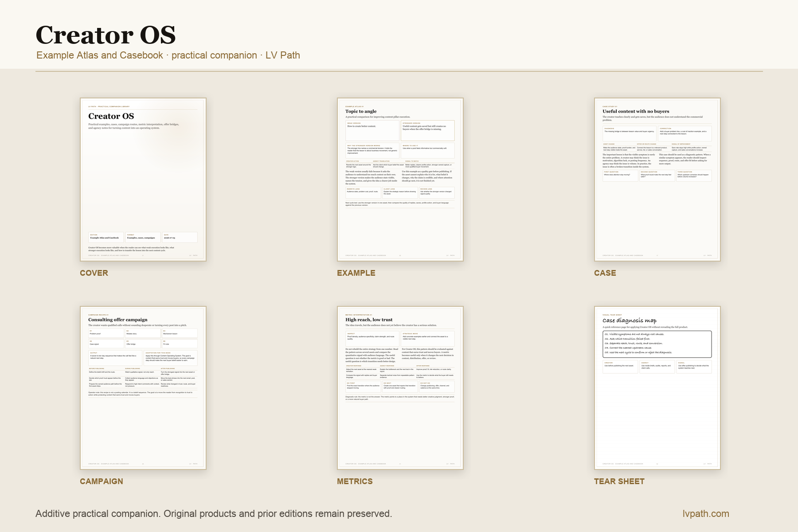Click the numbered checklist box on tear sheet

(657, 344)
